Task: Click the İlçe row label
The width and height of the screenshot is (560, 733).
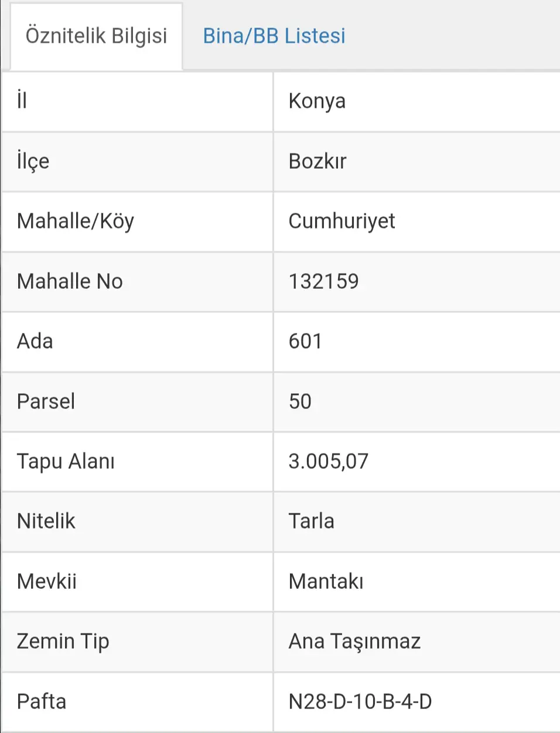Action: [33, 161]
